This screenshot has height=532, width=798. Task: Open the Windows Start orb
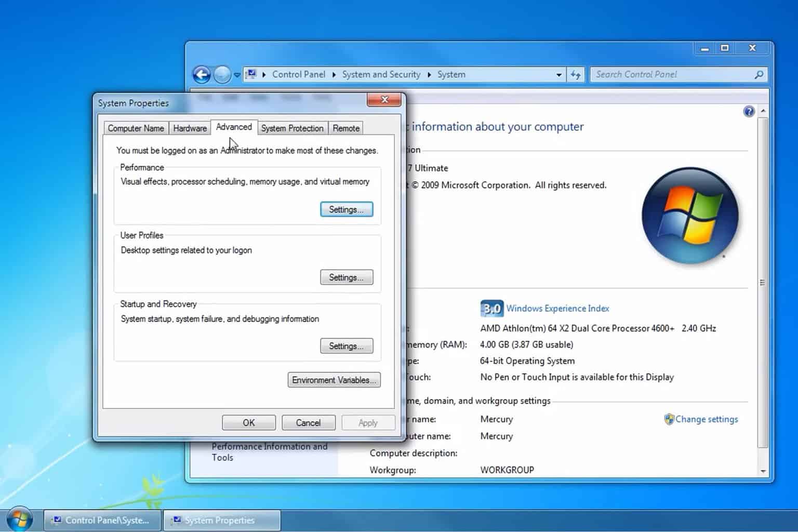[x=19, y=520]
